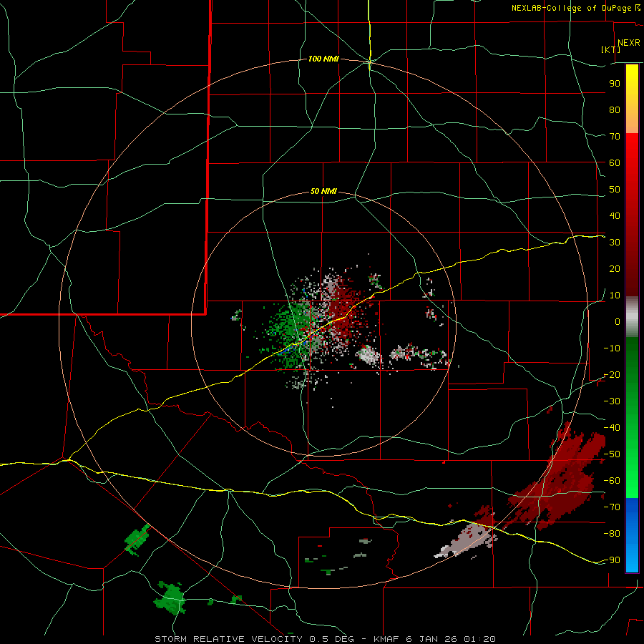Click the 0 value on velocity scale
Image resolution: width=644 pixels, height=644 pixels.
coord(618,322)
